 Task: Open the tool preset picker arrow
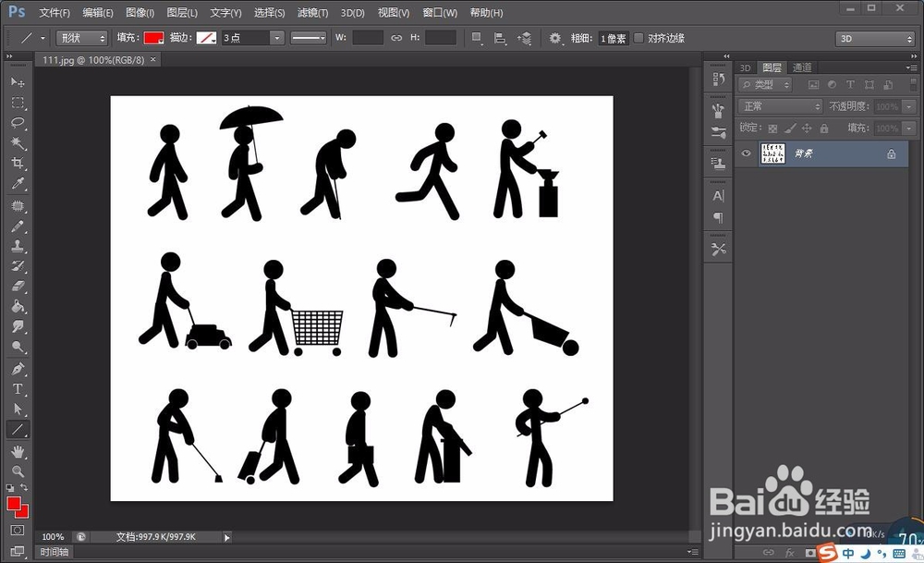(43, 38)
